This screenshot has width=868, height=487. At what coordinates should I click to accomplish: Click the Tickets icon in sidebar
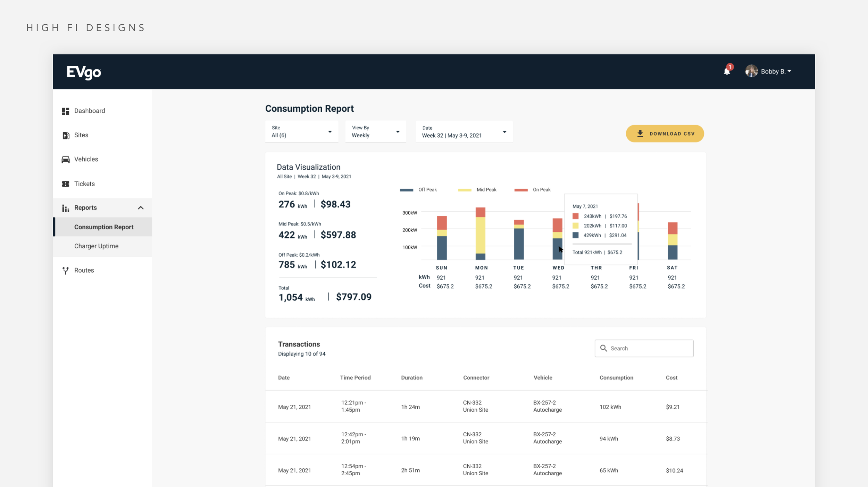tap(65, 184)
